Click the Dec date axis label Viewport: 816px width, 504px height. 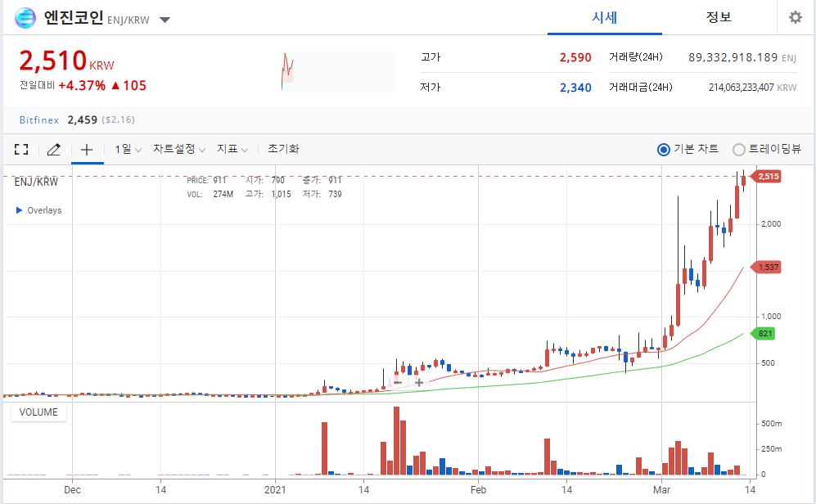[x=72, y=490]
